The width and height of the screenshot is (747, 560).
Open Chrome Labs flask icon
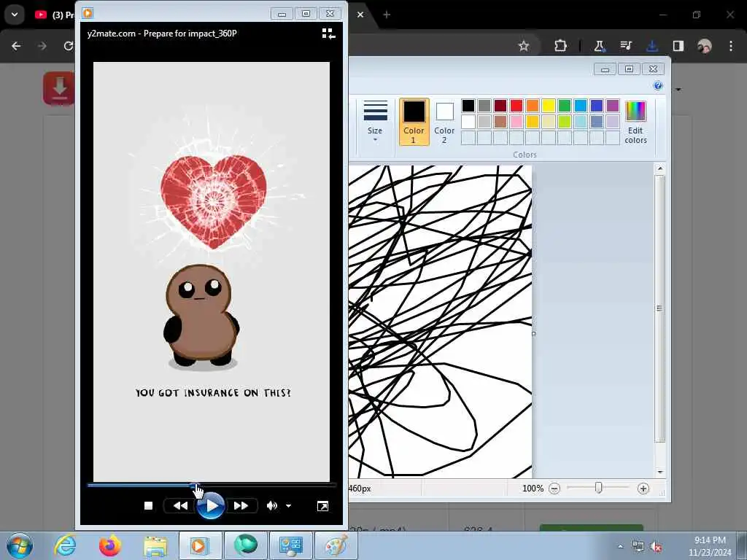click(600, 46)
